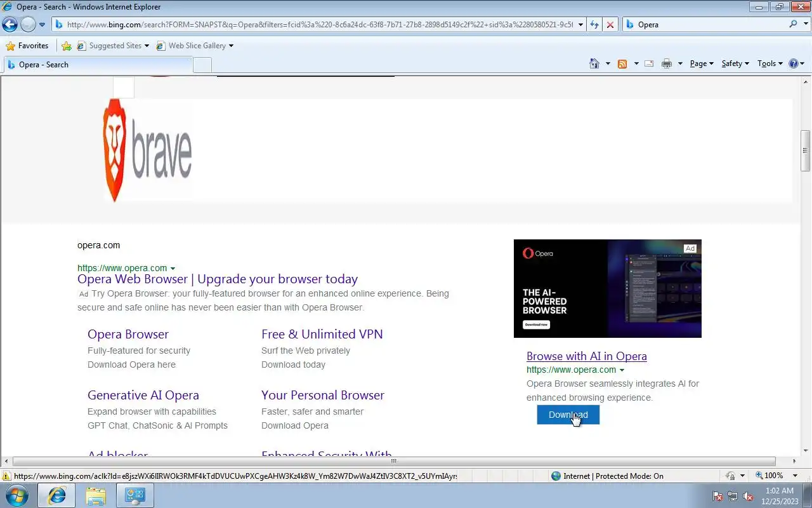Open Windows Explorer folder taskbar icon
The width and height of the screenshot is (812, 508).
coord(96,496)
